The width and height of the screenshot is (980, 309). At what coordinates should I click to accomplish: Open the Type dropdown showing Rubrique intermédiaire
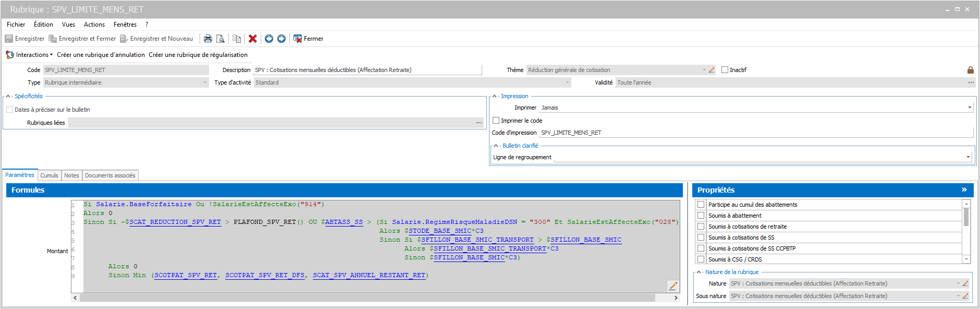[205, 82]
